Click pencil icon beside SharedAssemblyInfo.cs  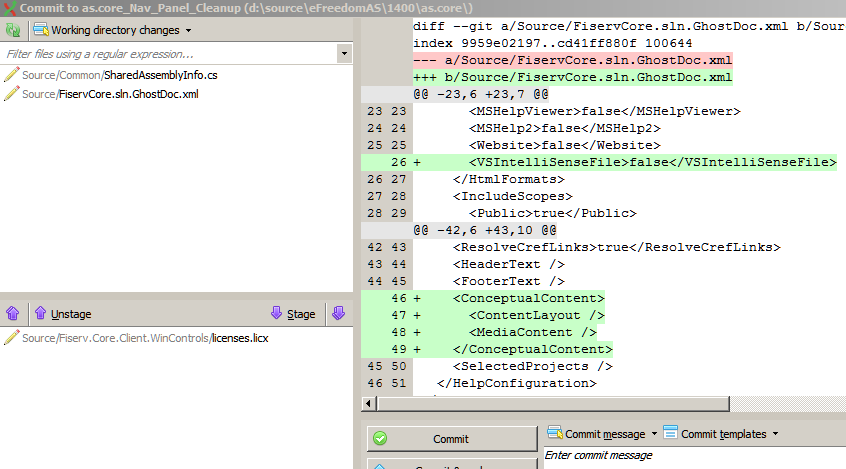coord(11,74)
